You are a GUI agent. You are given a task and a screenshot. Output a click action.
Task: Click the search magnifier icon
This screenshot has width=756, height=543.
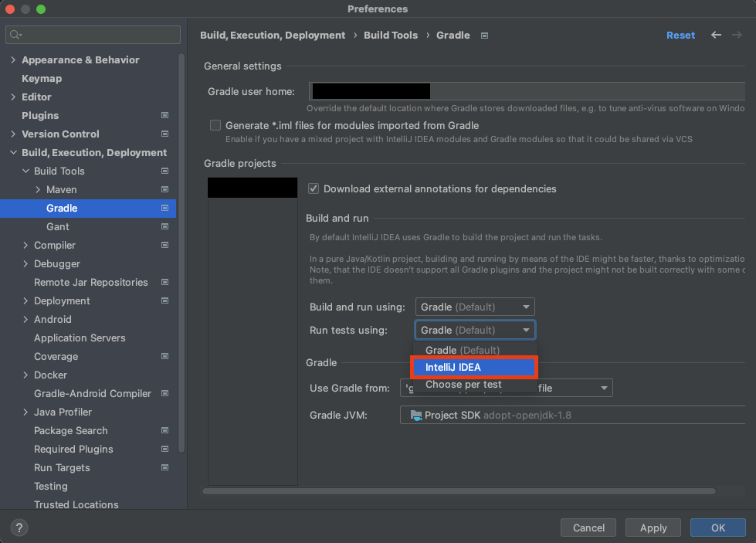(15, 35)
